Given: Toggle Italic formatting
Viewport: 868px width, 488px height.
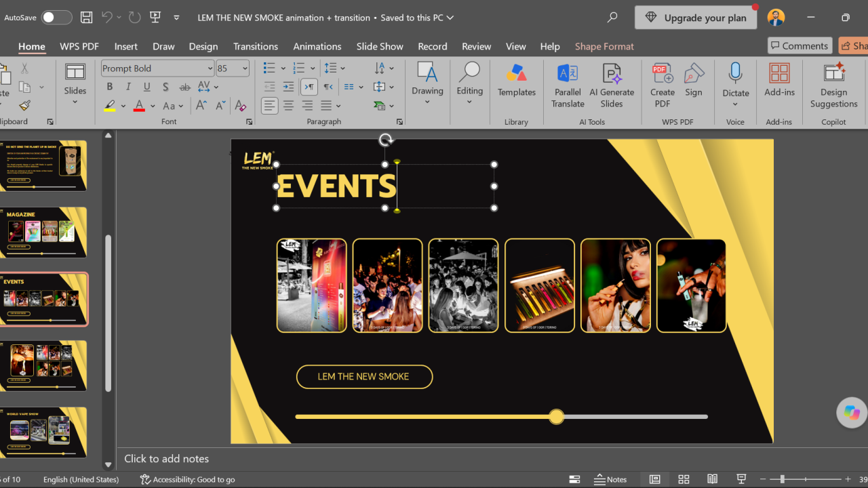Looking at the screenshot, I should tap(128, 87).
